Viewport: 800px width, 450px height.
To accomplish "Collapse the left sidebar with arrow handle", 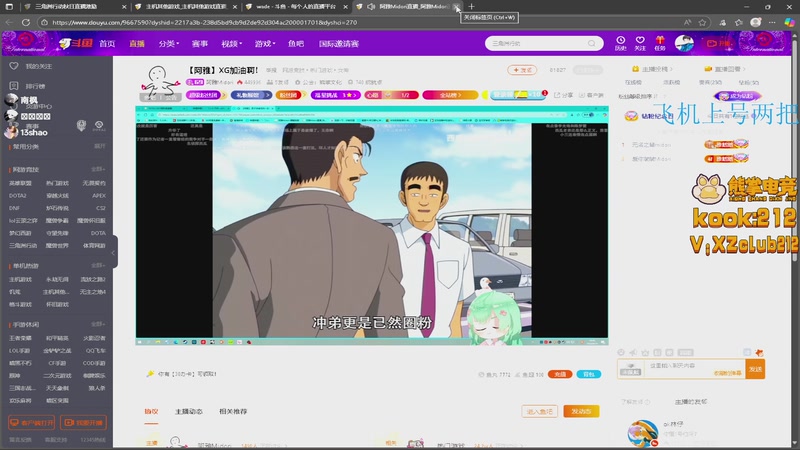I will (113, 252).
